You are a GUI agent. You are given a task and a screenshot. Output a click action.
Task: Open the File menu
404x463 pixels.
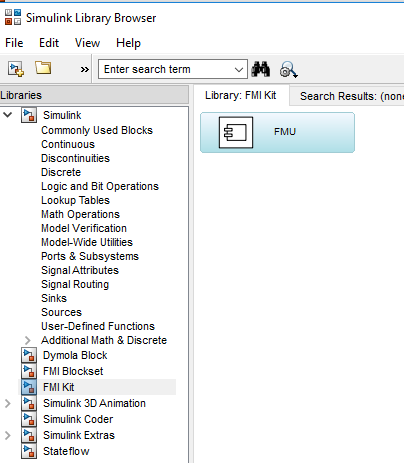point(14,43)
